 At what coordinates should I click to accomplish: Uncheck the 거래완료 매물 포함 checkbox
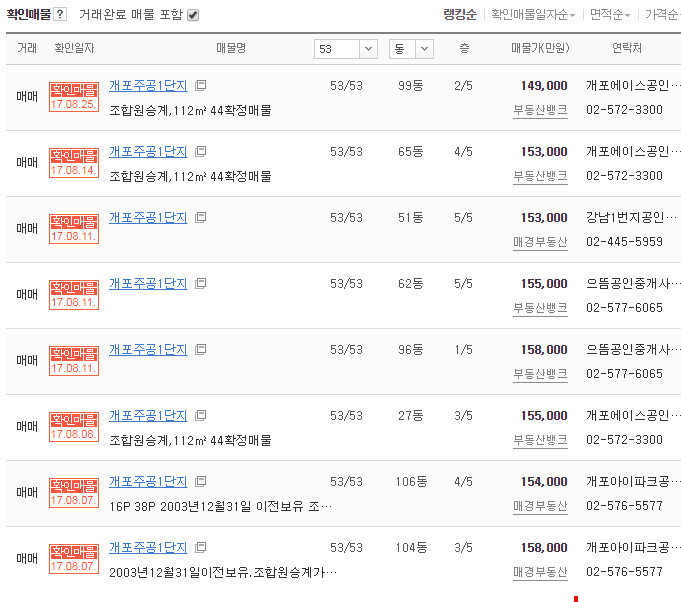tap(193, 15)
